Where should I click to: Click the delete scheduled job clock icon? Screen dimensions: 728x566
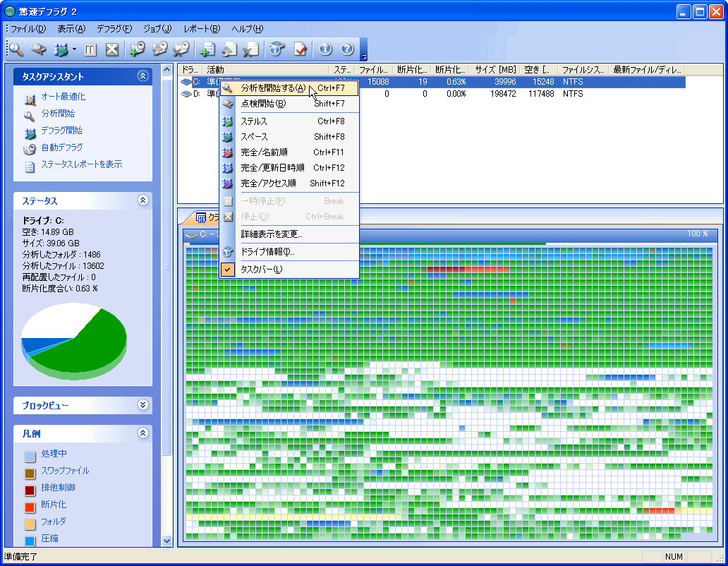pyautogui.click(x=181, y=49)
